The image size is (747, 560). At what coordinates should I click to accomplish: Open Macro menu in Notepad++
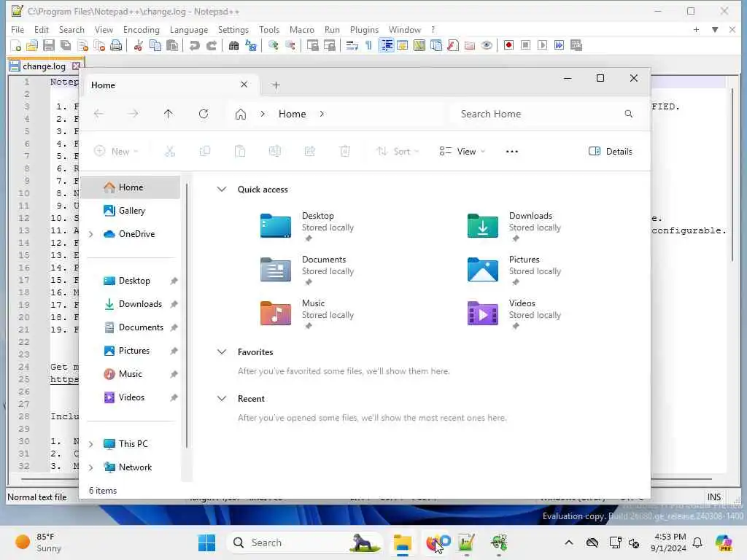tap(302, 29)
